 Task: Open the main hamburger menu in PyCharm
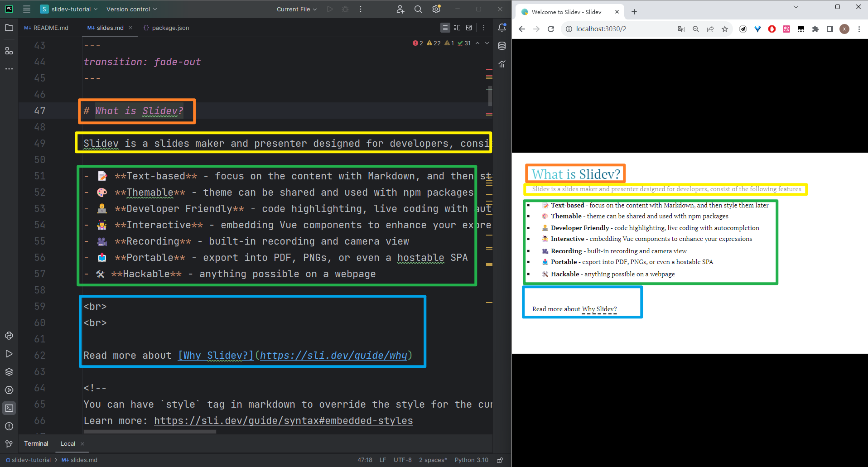27,9
